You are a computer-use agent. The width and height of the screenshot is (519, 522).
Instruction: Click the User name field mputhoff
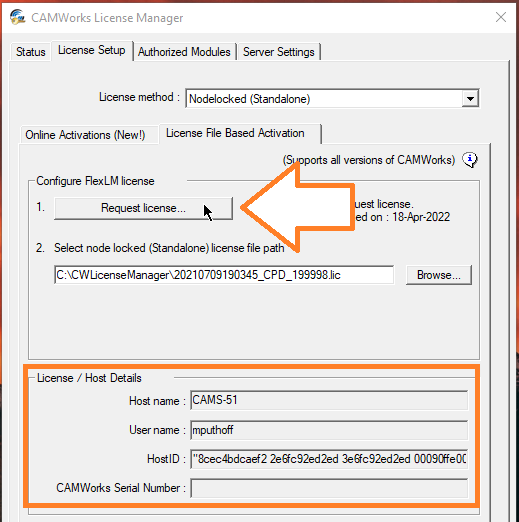pyautogui.click(x=329, y=430)
